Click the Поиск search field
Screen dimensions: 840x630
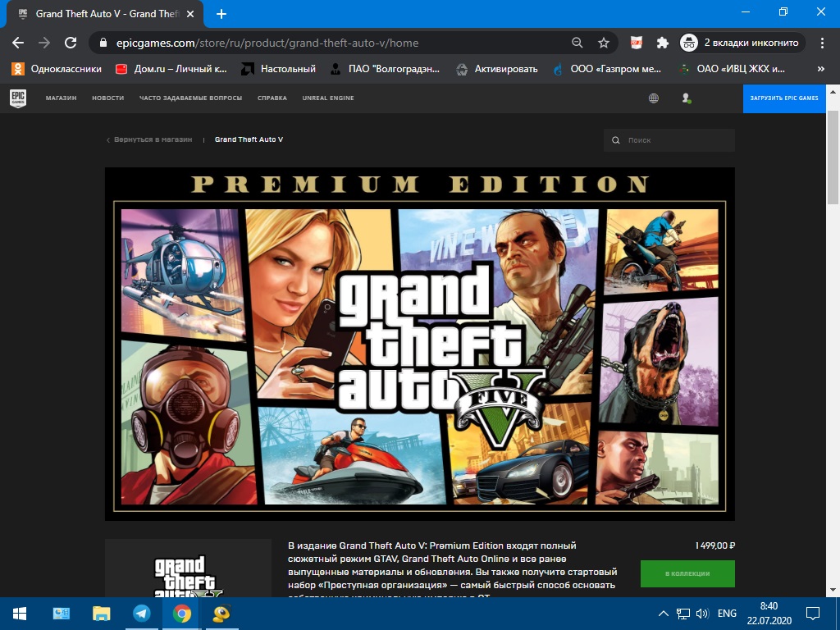[669, 139]
